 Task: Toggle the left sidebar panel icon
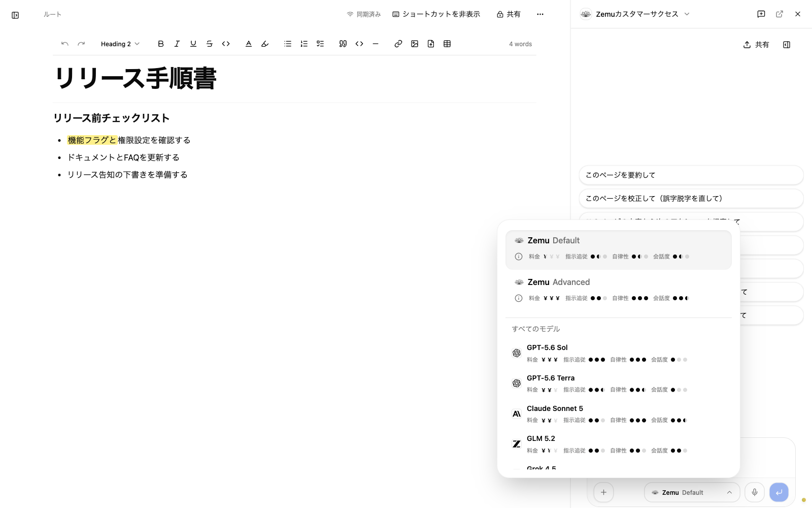[x=15, y=15]
